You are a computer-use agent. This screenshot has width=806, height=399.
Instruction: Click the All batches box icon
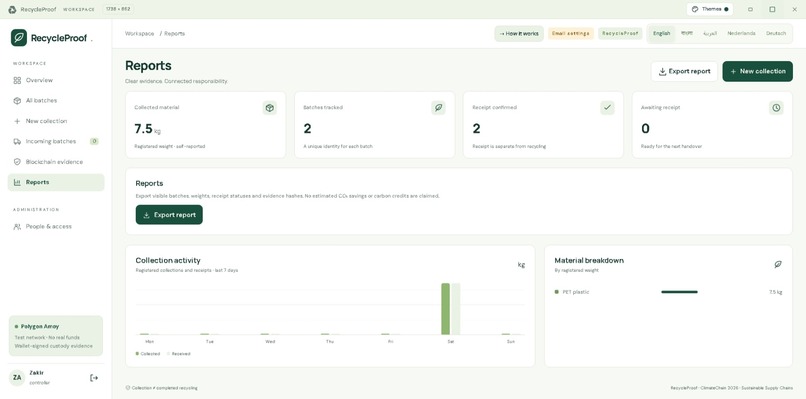click(x=17, y=101)
